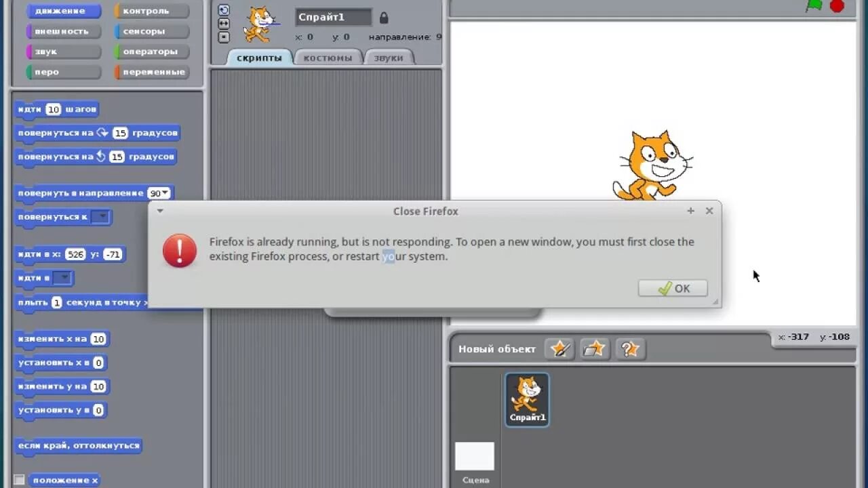
Task: Click the x value 526 in 'идти в' block
Action: point(75,254)
